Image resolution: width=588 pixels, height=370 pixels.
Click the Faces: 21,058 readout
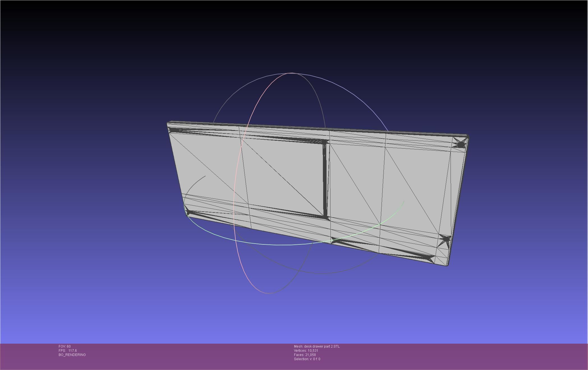pyautogui.click(x=305, y=355)
